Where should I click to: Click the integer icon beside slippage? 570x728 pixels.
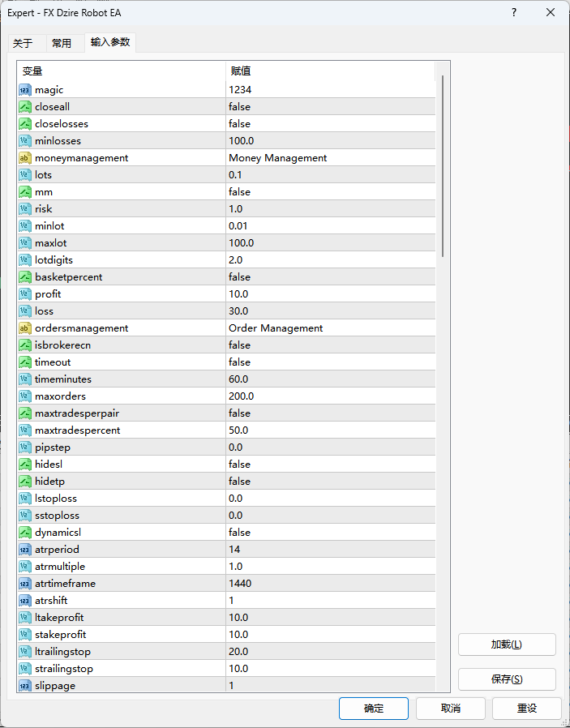tap(24, 686)
